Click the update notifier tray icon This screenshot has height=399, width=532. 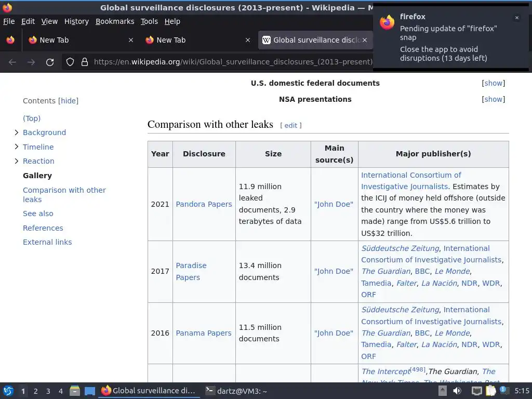point(503,390)
